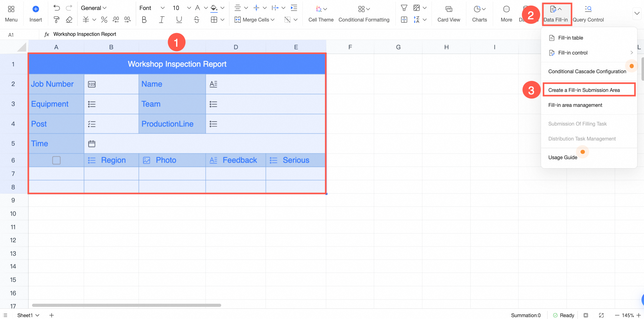Apply the fill color bucket
The height and width of the screenshot is (319, 644).
[214, 8]
